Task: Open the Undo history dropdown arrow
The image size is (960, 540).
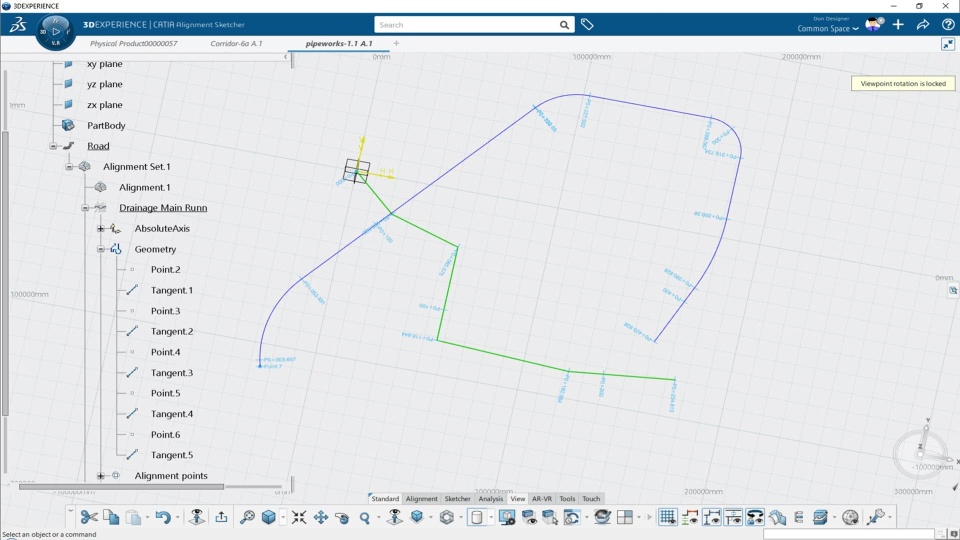Action: pyautogui.click(x=178, y=518)
